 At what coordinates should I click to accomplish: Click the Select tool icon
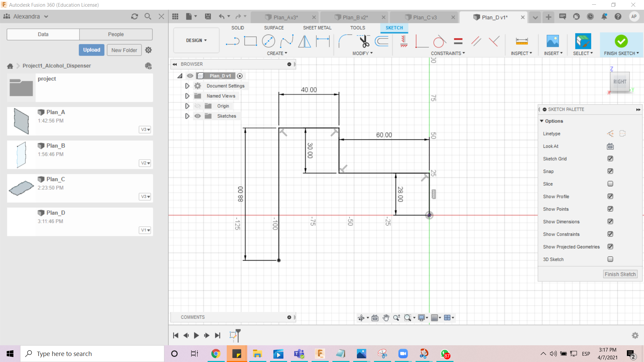point(583,41)
